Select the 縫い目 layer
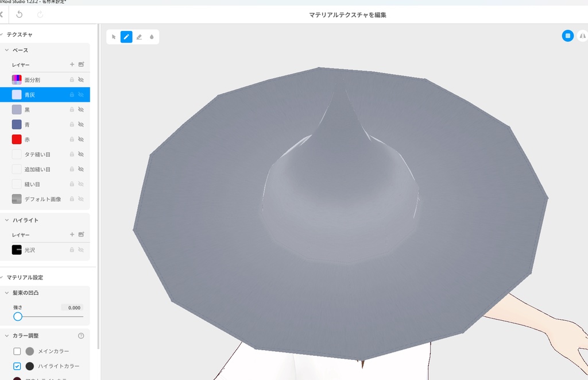The width and height of the screenshot is (588, 380). pyautogui.click(x=45, y=184)
